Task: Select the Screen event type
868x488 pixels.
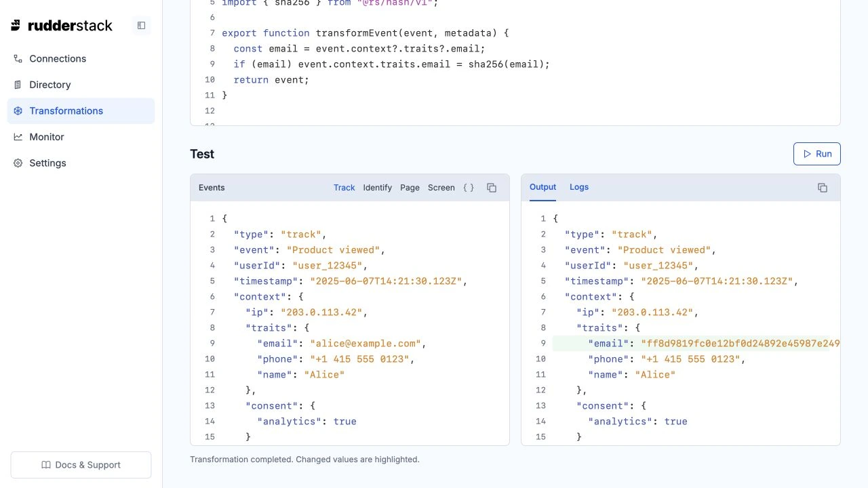Action: (x=441, y=188)
